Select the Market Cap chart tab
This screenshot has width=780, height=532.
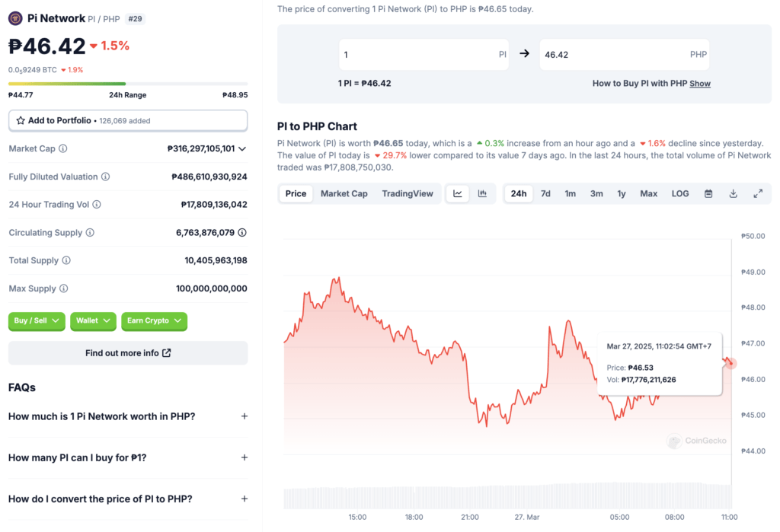point(344,193)
